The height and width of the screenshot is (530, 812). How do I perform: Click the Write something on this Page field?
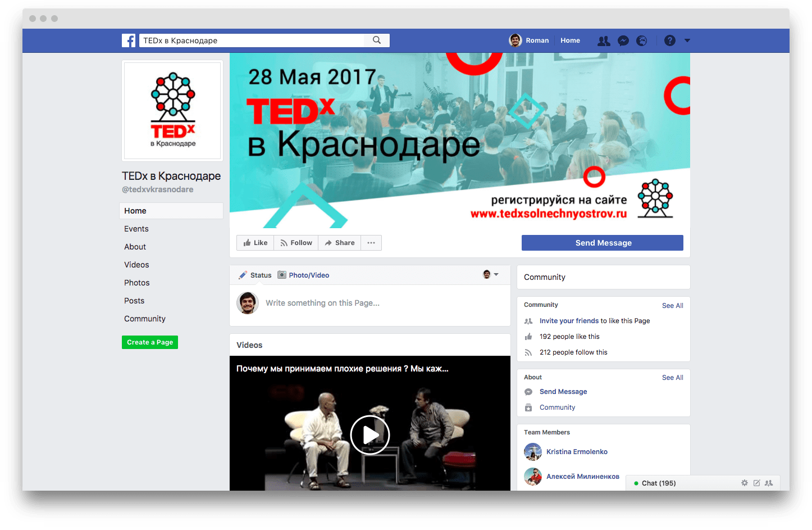pos(322,303)
